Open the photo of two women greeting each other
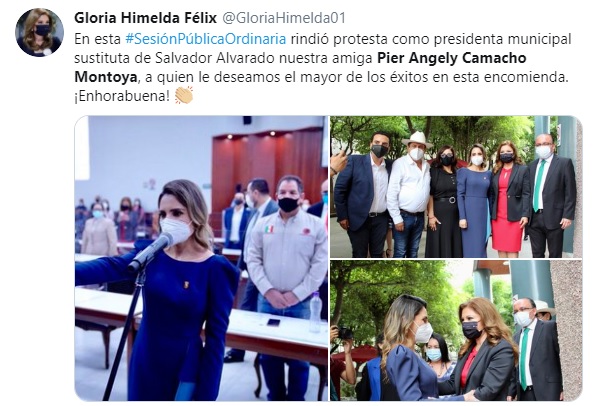The width and height of the screenshot is (594, 406). [x=456, y=330]
